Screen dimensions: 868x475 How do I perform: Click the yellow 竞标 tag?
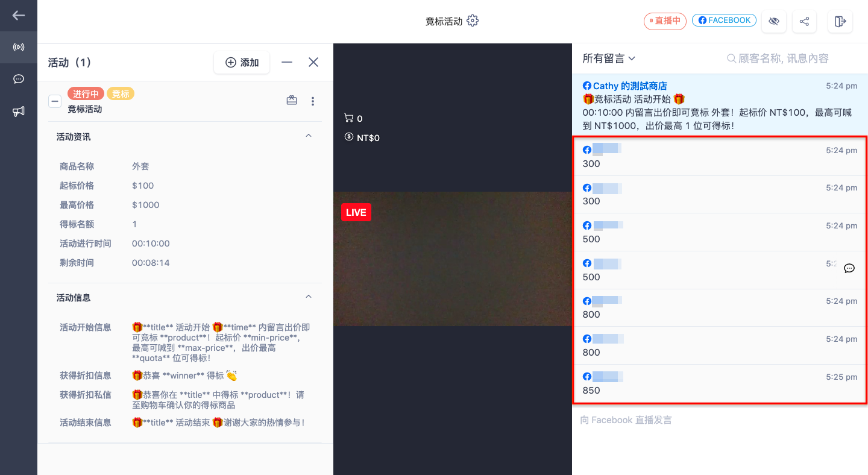tap(121, 94)
